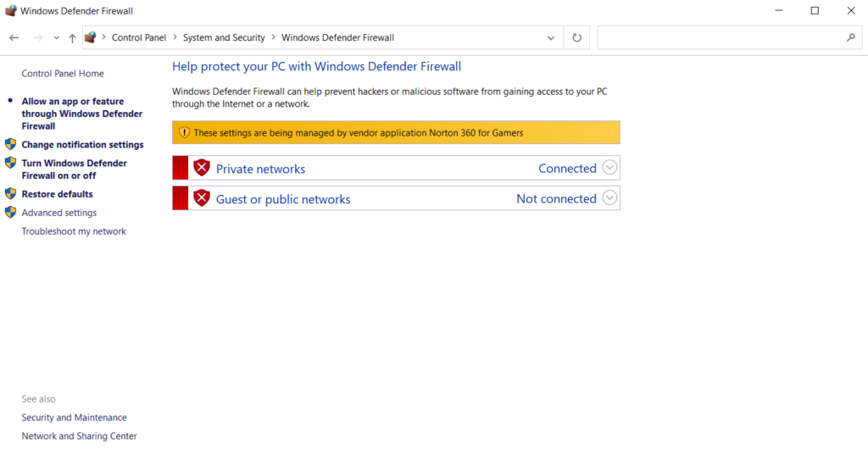868x456 pixels.
Task: Open Advanced settings
Action: coord(59,213)
